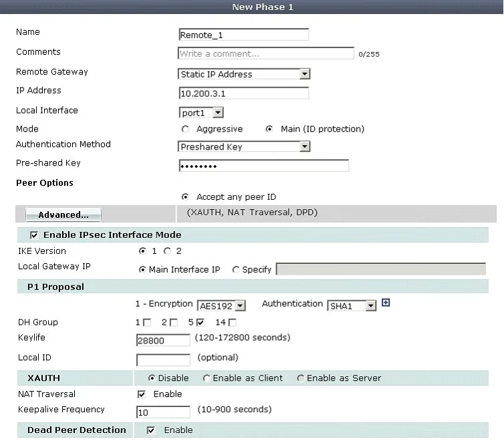Toggle NAT Traversal Enable checkbox

142,394
